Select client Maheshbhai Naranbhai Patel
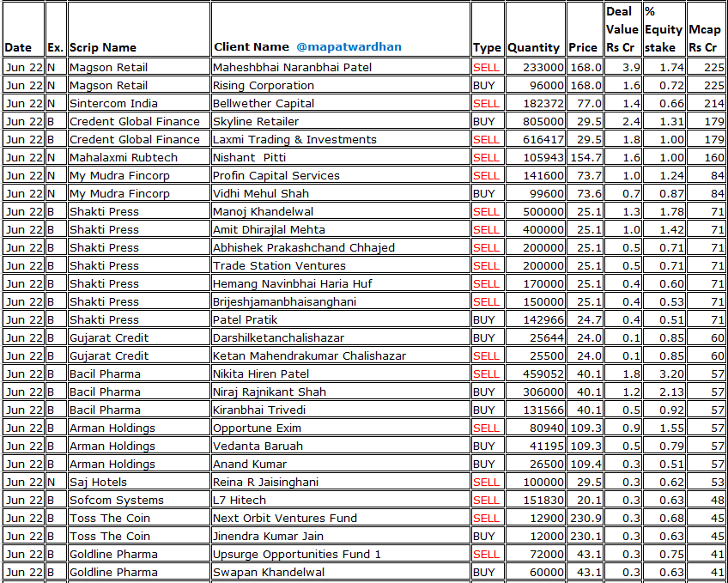This screenshot has height=583, width=728. [x=340, y=67]
